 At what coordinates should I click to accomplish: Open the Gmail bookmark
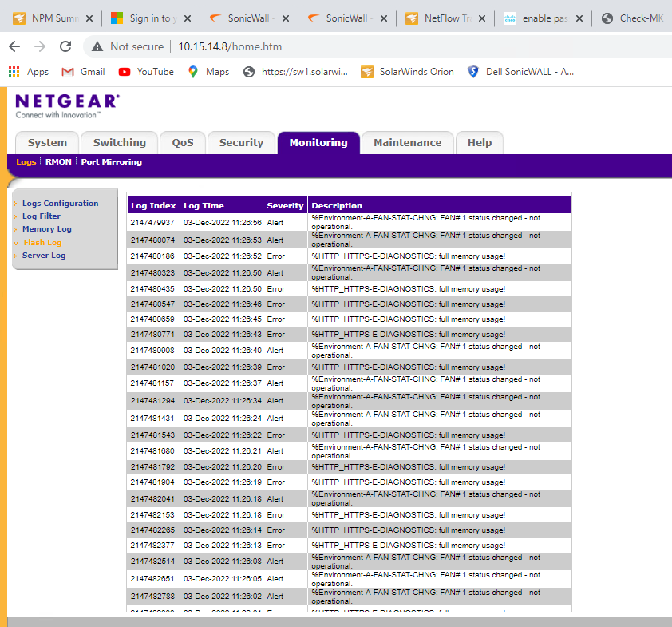(84, 72)
